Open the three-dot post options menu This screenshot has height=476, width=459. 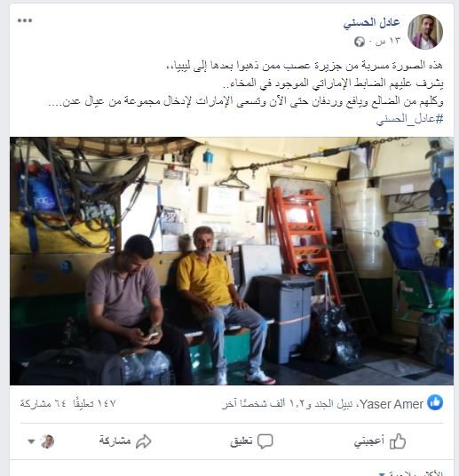(x=25, y=20)
